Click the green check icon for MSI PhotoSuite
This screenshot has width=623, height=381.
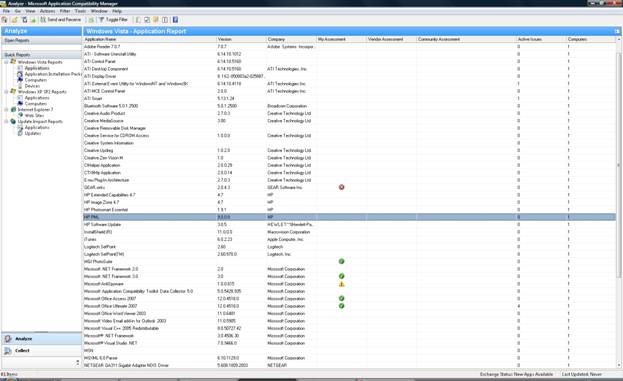pos(341,261)
